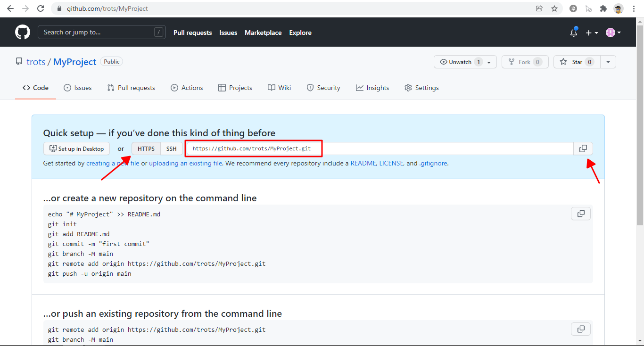
Task: Copy the create new repository commands
Action: tap(581, 214)
